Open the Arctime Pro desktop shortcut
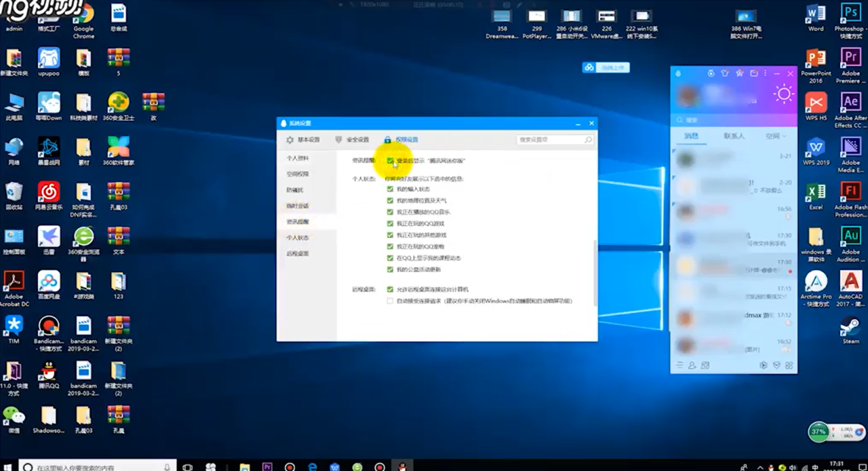 tap(816, 288)
